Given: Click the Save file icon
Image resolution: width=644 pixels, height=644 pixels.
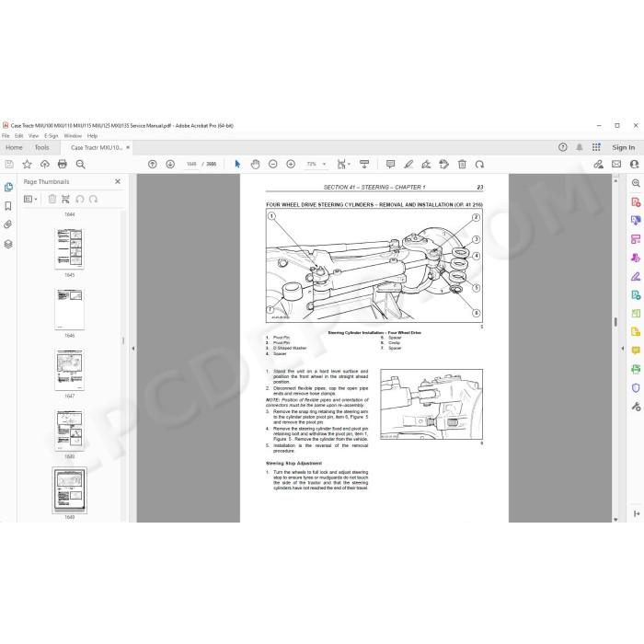Looking at the screenshot, I should [x=9, y=165].
